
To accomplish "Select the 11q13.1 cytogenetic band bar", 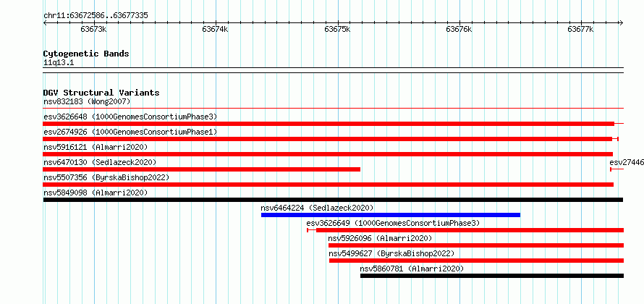I will click(333, 70).
